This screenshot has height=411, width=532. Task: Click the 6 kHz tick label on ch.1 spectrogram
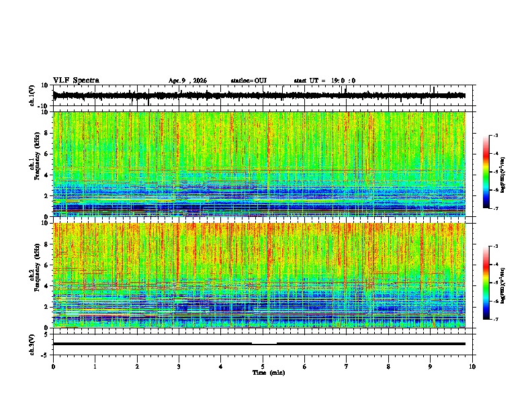47,154
